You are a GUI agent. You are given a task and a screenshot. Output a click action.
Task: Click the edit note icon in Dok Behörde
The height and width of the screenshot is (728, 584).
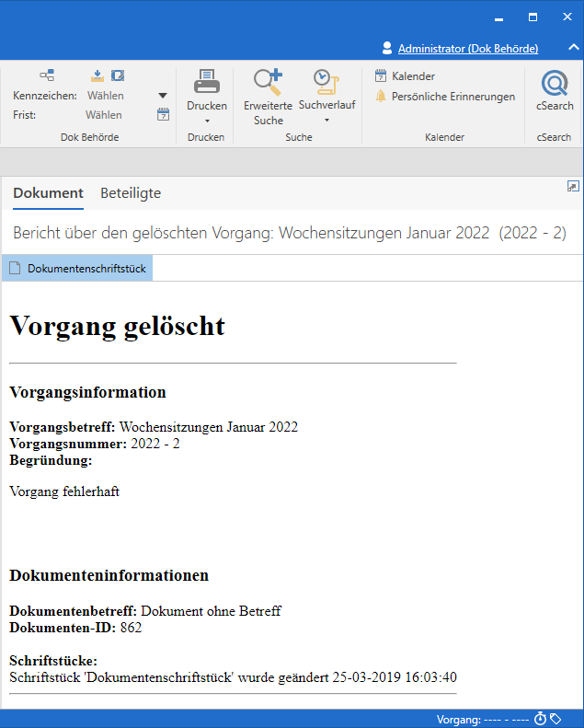tap(118, 75)
